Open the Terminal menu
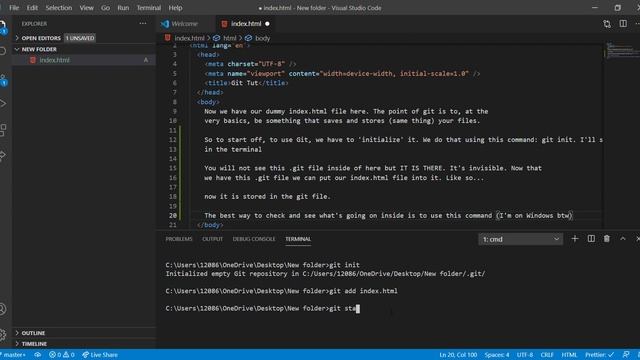640x360 pixels. point(149,8)
